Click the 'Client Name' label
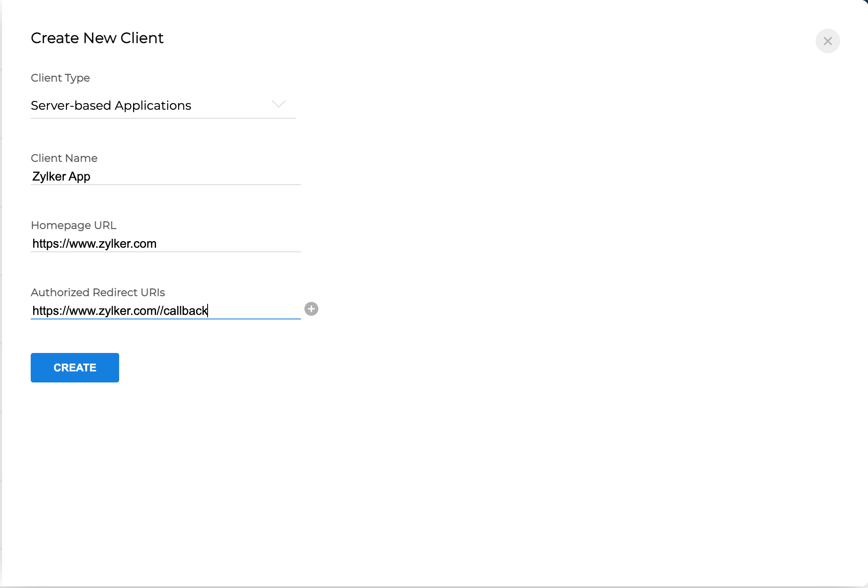This screenshot has height=588, width=868. [64, 158]
